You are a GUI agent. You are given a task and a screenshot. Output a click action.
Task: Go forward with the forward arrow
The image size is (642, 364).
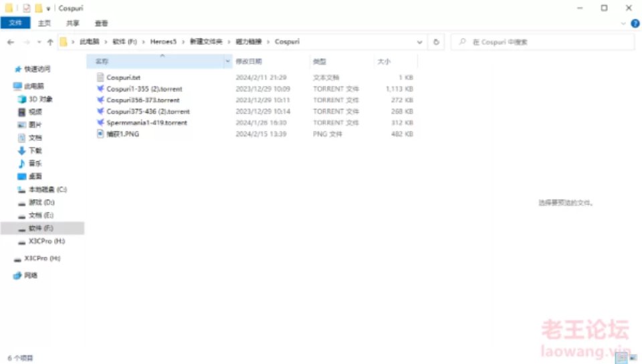(x=26, y=42)
